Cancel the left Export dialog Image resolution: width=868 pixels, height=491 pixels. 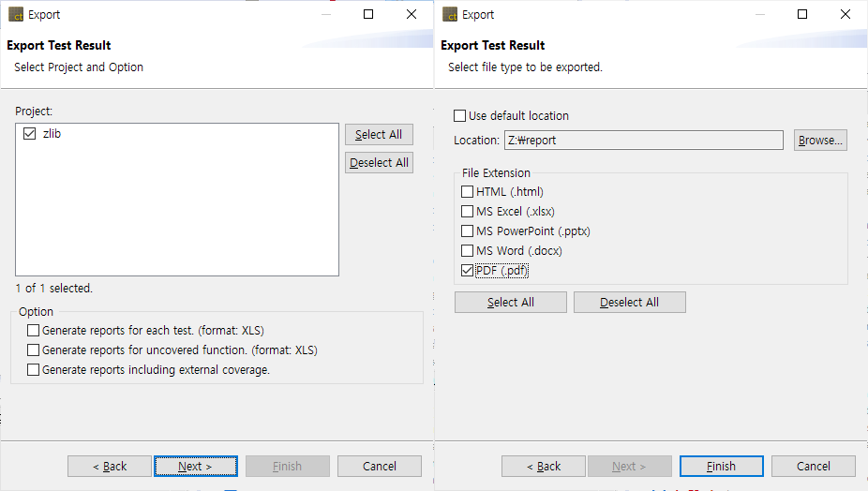click(x=380, y=467)
